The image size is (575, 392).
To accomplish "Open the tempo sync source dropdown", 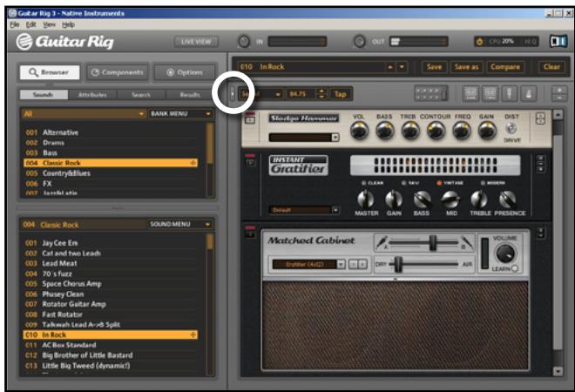I will (x=260, y=94).
